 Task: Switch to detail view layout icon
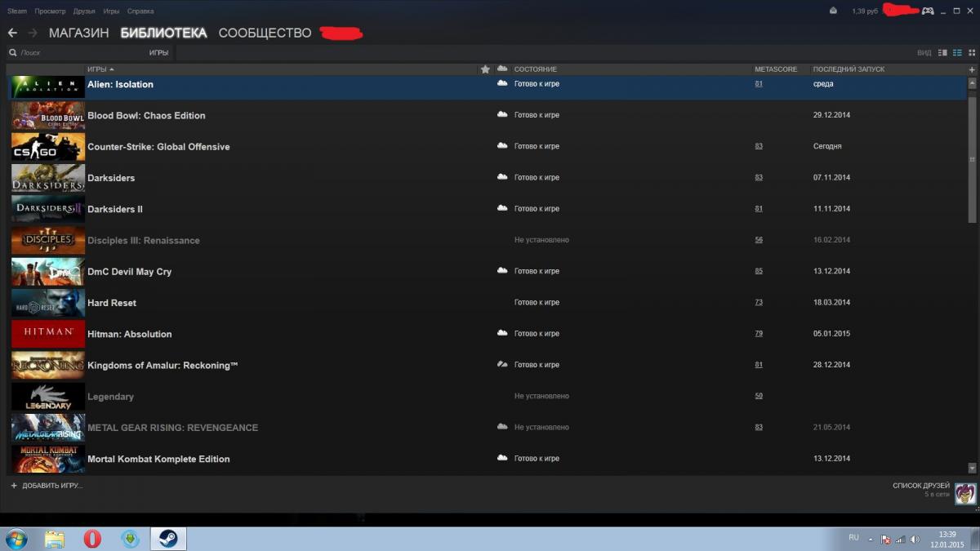click(x=942, y=52)
